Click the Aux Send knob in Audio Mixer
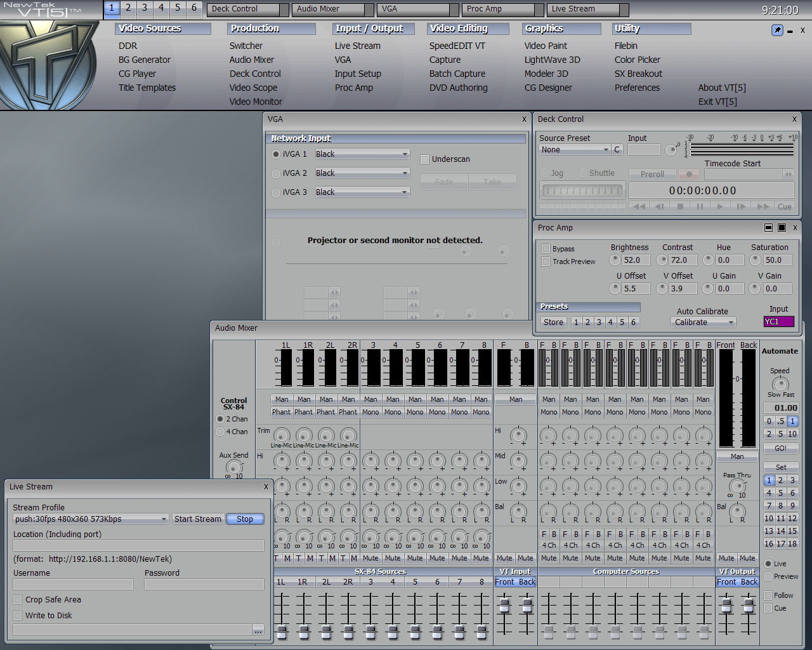This screenshot has width=812, height=650. click(x=234, y=467)
